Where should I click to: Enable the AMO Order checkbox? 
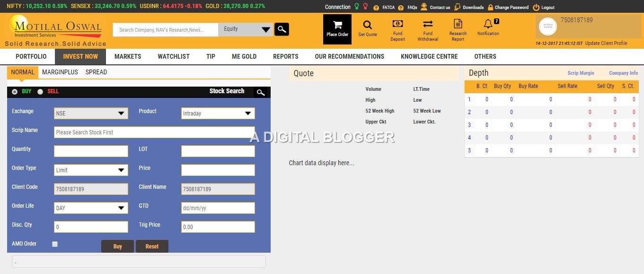[55, 244]
